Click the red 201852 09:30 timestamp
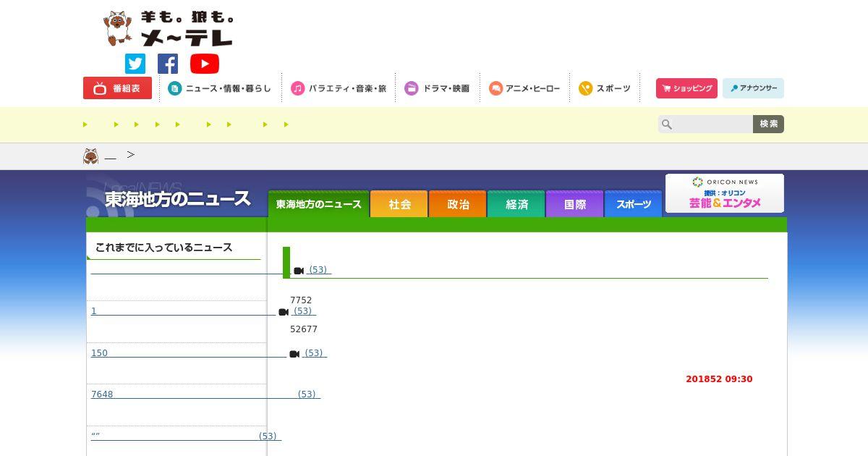This screenshot has height=456, width=868. point(719,379)
